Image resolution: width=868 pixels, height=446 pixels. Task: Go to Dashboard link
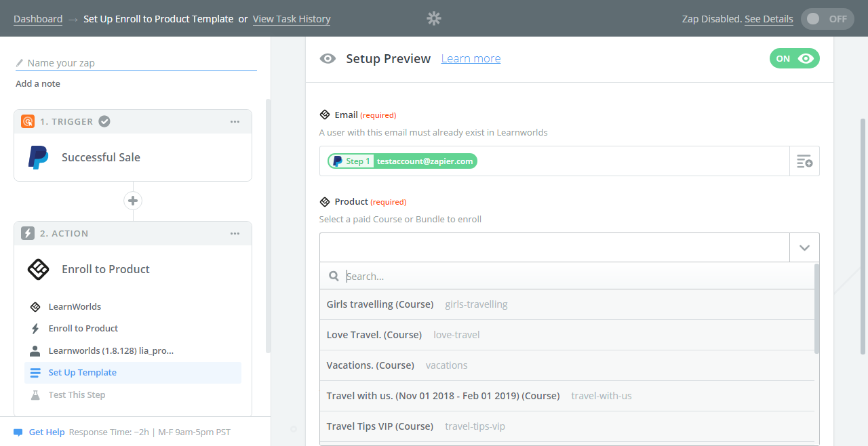click(x=38, y=19)
